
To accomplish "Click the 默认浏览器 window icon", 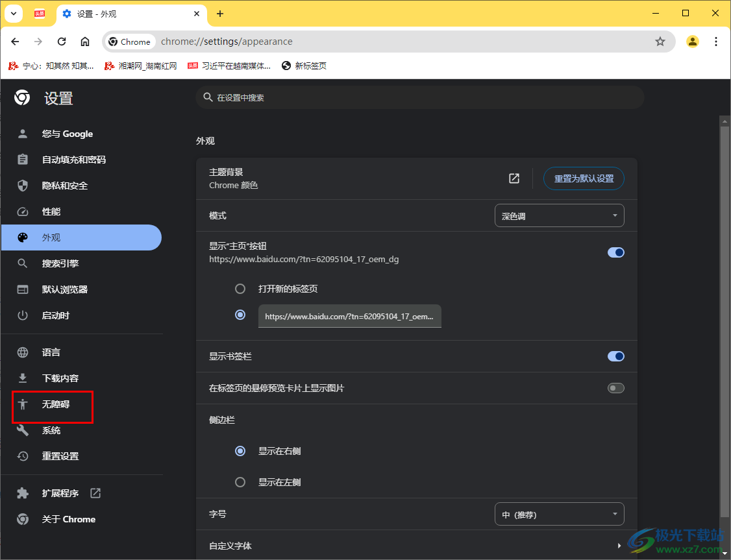I will 22,289.
